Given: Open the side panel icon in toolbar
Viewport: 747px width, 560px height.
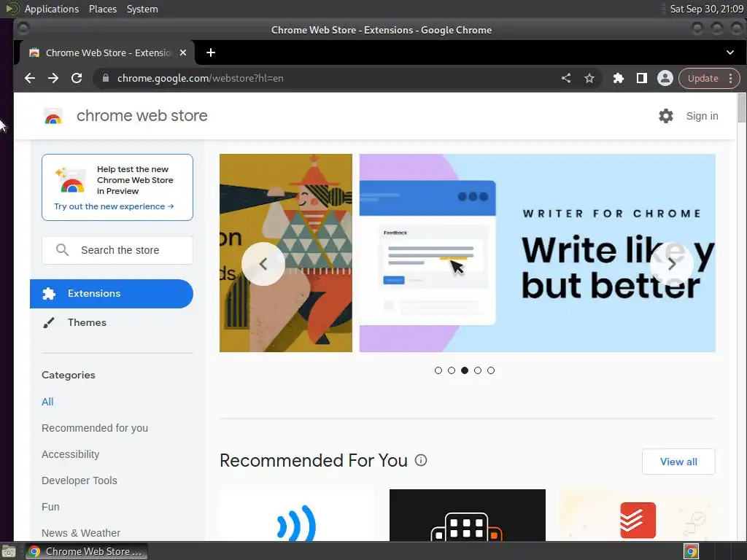Looking at the screenshot, I should [x=642, y=78].
